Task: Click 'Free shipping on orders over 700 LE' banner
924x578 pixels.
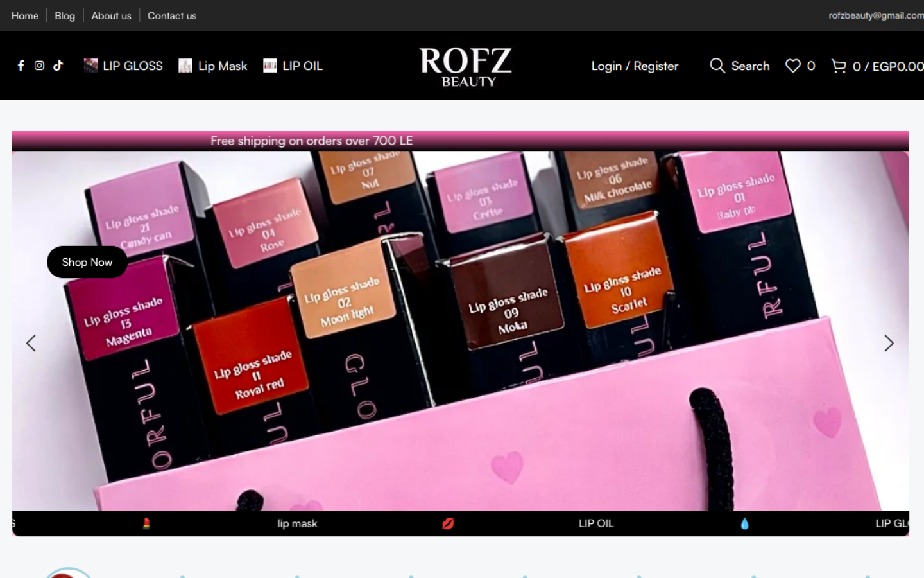Action: point(312,141)
